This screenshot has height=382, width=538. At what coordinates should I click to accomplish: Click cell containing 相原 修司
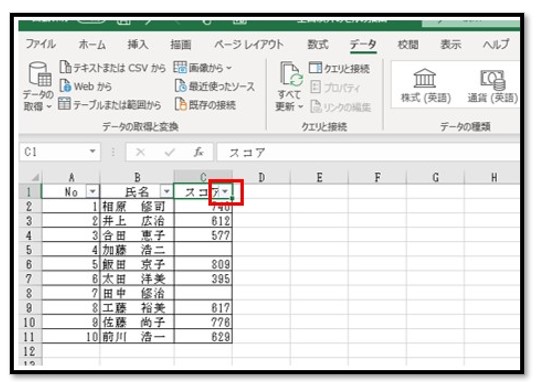[137, 206]
